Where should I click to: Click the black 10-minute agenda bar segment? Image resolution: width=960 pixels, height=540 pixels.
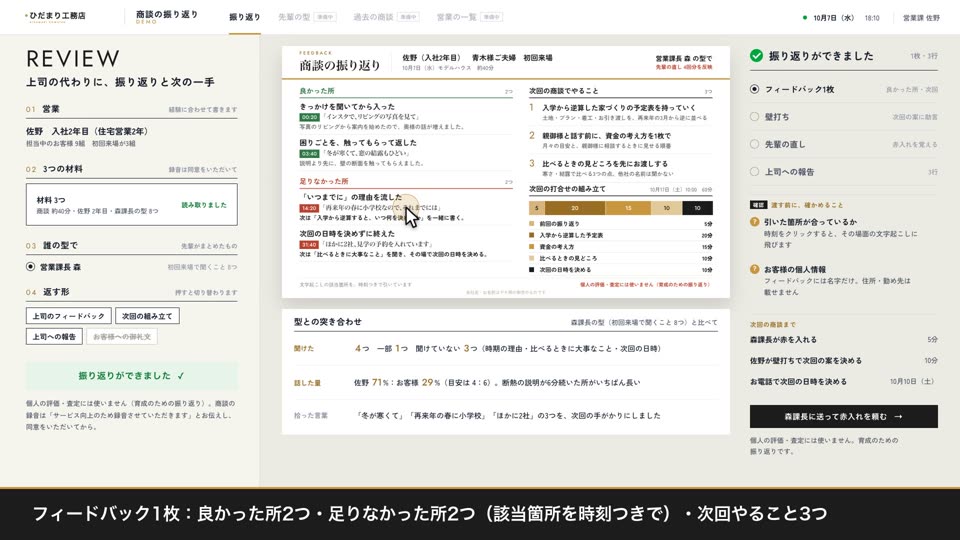tap(697, 208)
